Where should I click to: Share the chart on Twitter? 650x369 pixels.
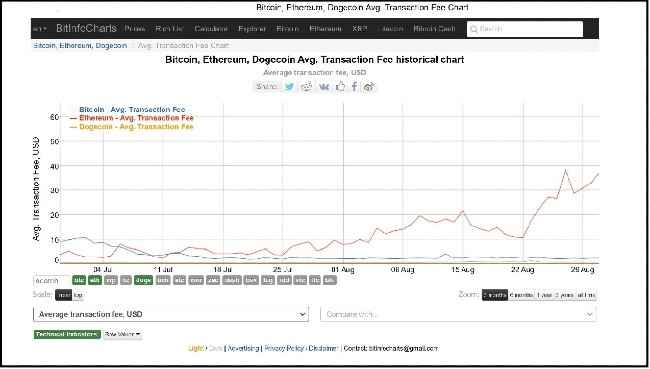[289, 87]
